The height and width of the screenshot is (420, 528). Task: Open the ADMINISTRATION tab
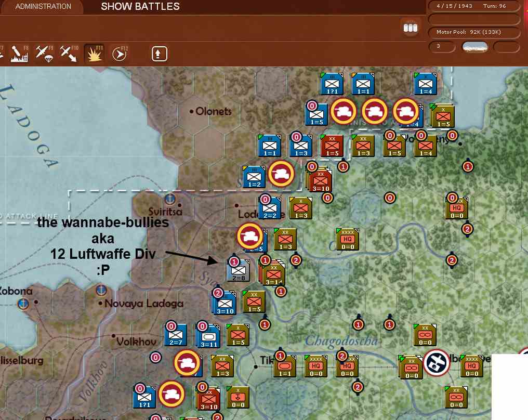pyautogui.click(x=43, y=6)
